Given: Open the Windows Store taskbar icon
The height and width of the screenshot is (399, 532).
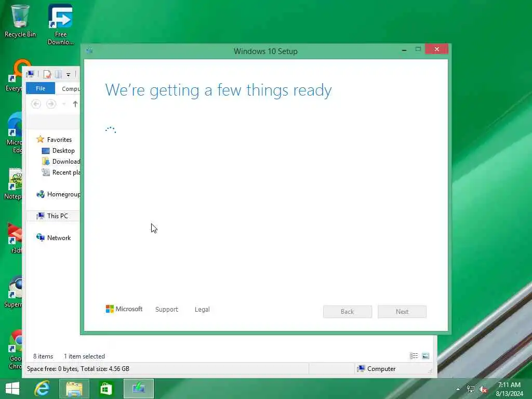Looking at the screenshot, I should pyautogui.click(x=106, y=389).
